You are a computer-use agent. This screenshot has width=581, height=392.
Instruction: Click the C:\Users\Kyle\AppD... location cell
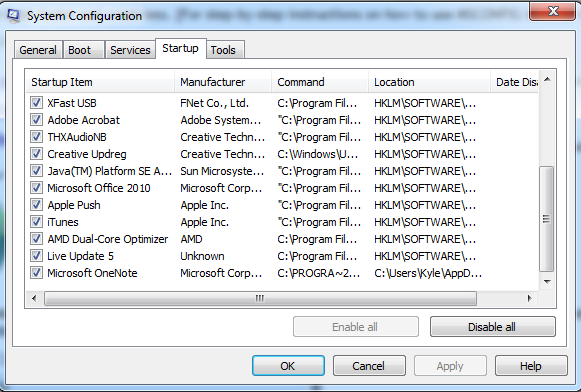pos(428,273)
